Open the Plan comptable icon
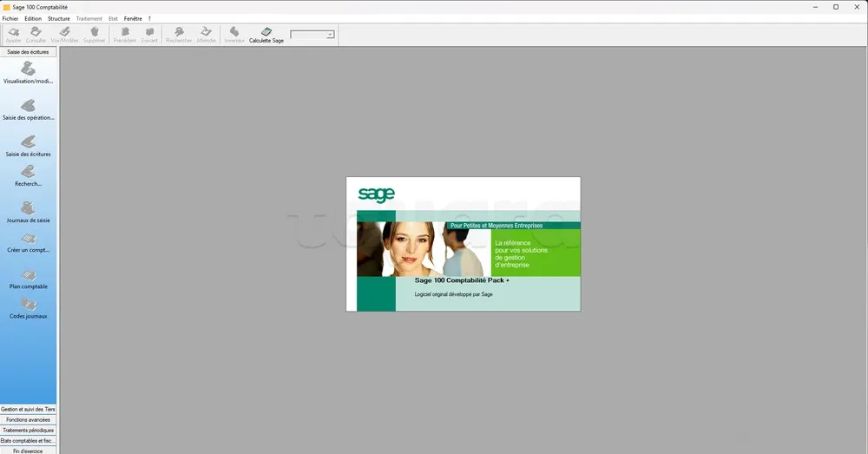This screenshot has height=454, width=868. click(28, 276)
